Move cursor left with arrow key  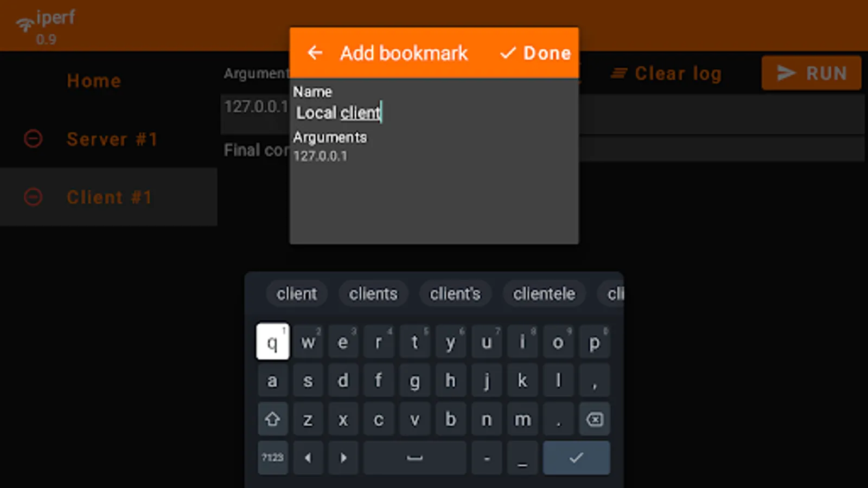(x=308, y=458)
